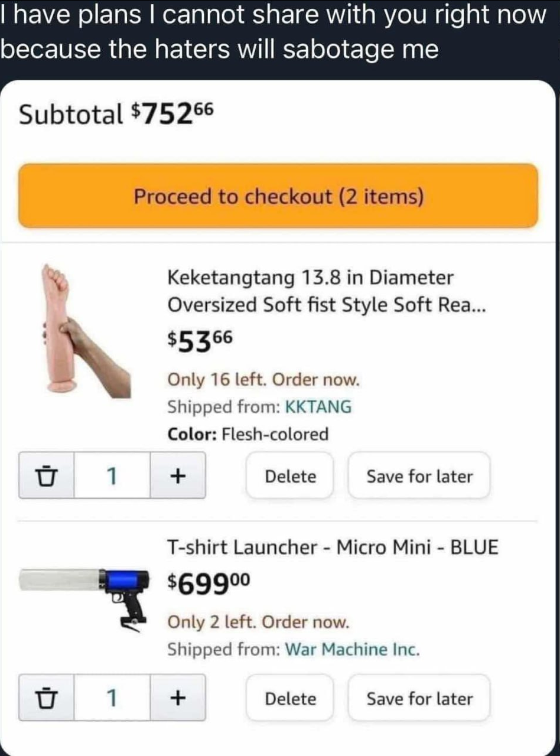The image size is (560, 756).
Task: Remove T-shirt Launcher with its trash icon
Action: click(x=46, y=698)
